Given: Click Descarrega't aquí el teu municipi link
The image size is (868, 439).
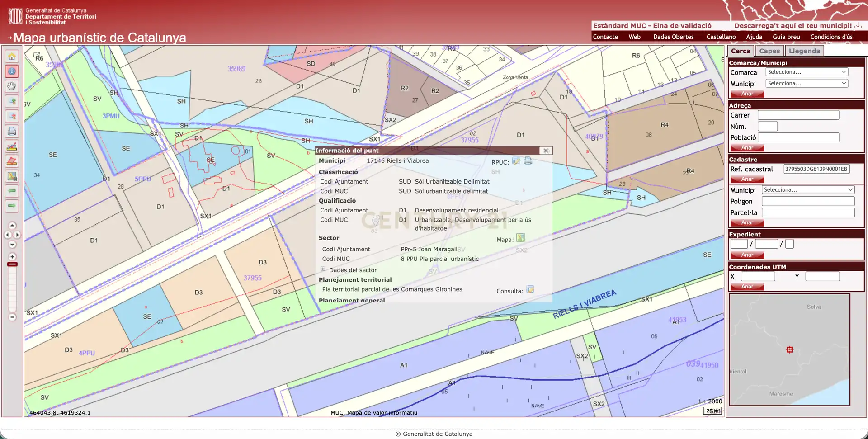Looking at the screenshot, I should pos(793,26).
